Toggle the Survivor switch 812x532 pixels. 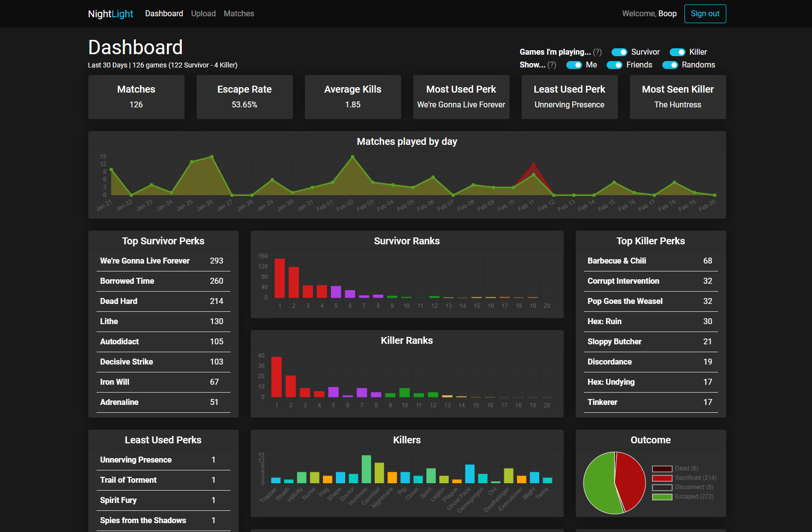click(x=619, y=52)
